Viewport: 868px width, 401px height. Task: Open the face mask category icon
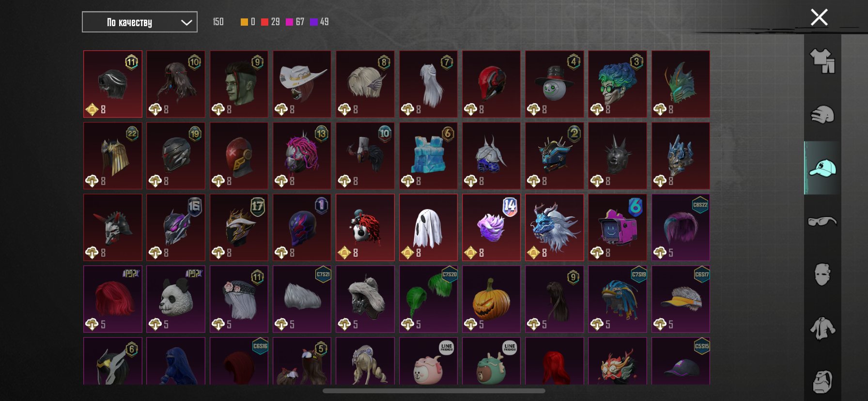coord(822,275)
